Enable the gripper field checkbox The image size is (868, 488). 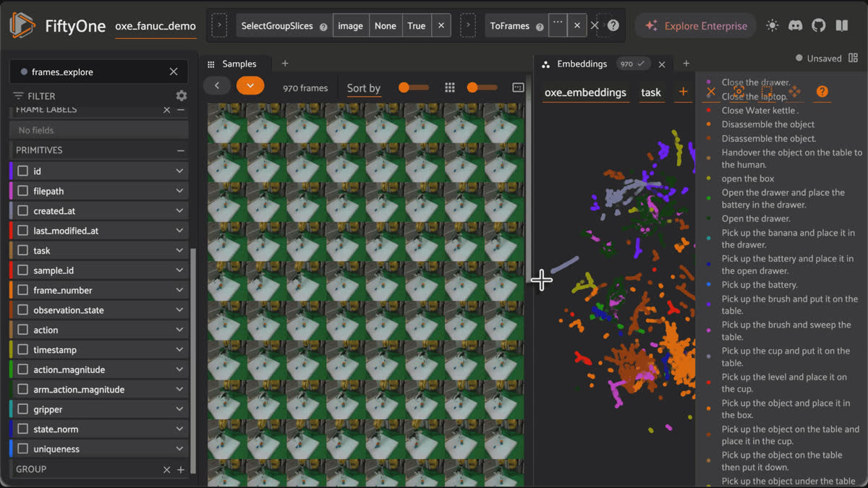click(x=23, y=409)
